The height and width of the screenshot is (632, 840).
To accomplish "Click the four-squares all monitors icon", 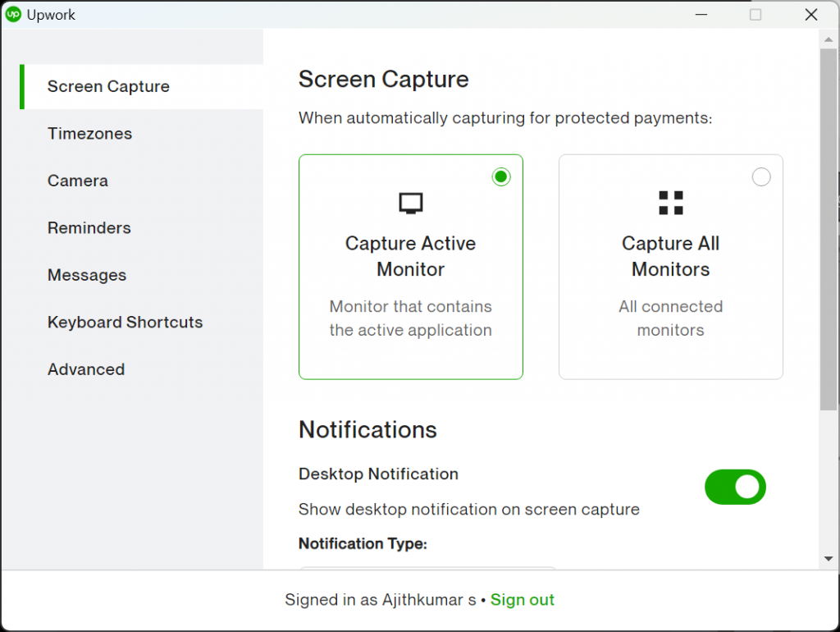I will (670, 203).
